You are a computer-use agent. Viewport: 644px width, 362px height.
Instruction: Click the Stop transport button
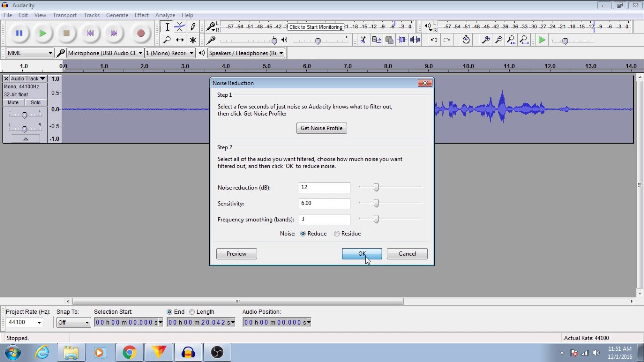click(x=66, y=33)
